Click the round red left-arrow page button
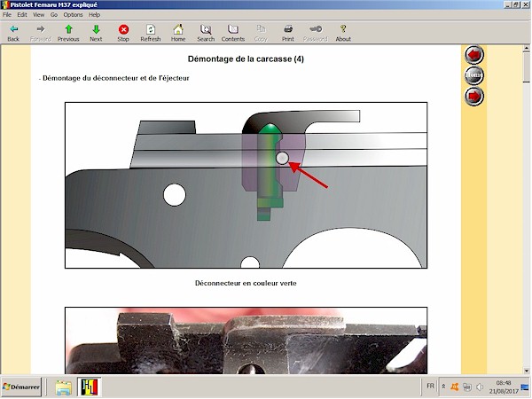This screenshot has height=399, width=532. point(474,55)
